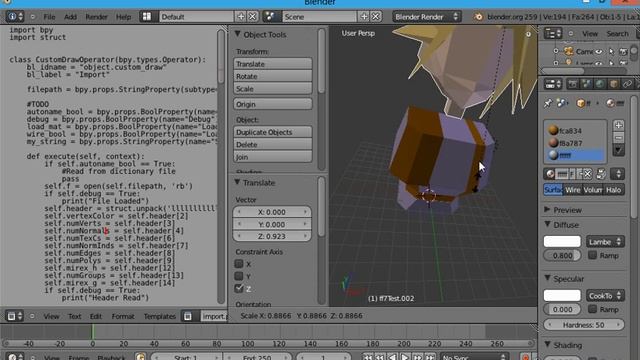The image size is (640, 360).
Task: Enable the X constraint axis checkbox
Action: (239, 264)
